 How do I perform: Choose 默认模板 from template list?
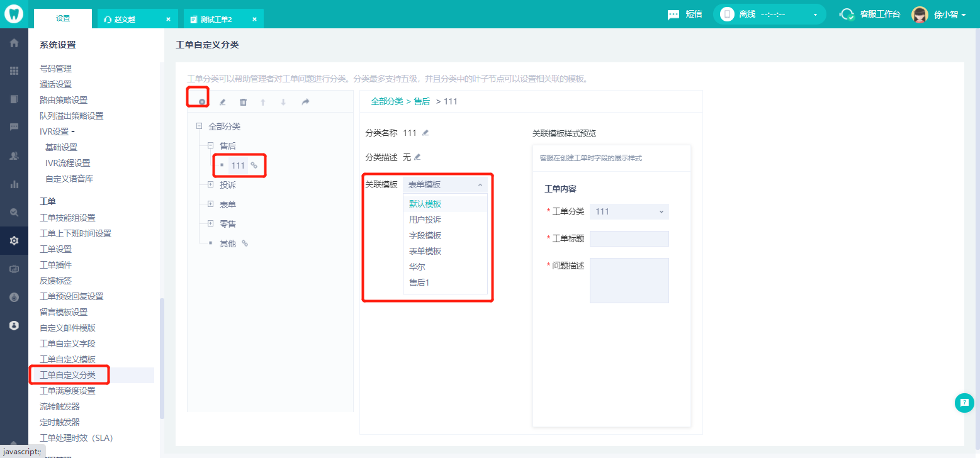[445, 204]
